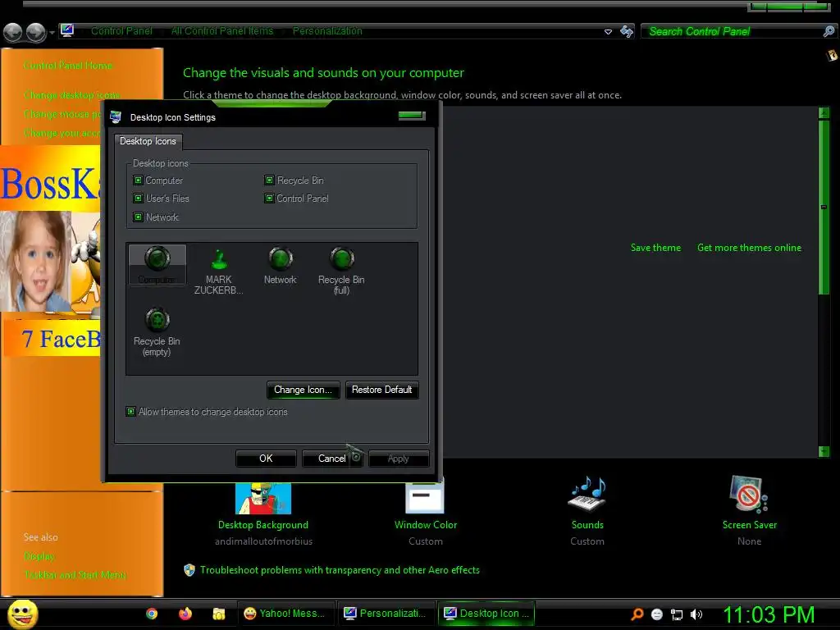
Task: Click Cancel in Desktop Icon Settings
Action: 332,459
